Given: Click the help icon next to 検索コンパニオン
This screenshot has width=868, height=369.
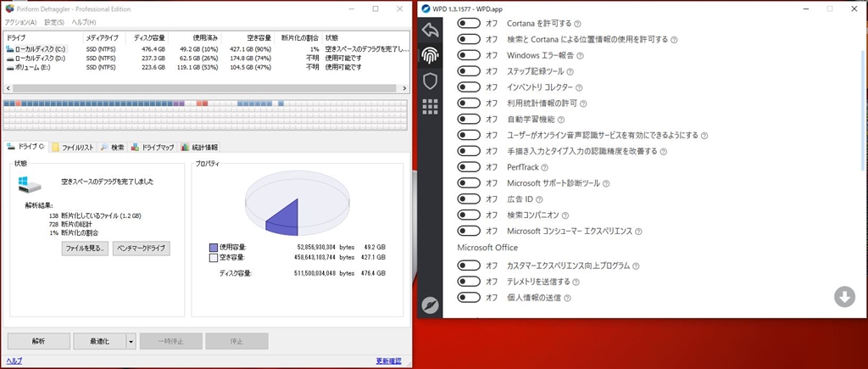Looking at the screenshot, I should [565, 215].
